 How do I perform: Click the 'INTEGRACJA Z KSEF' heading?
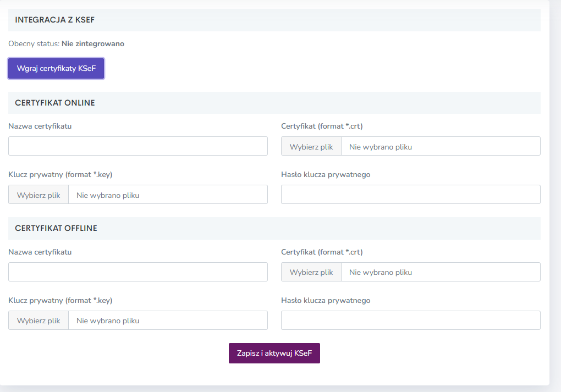[x=55, y=20]
